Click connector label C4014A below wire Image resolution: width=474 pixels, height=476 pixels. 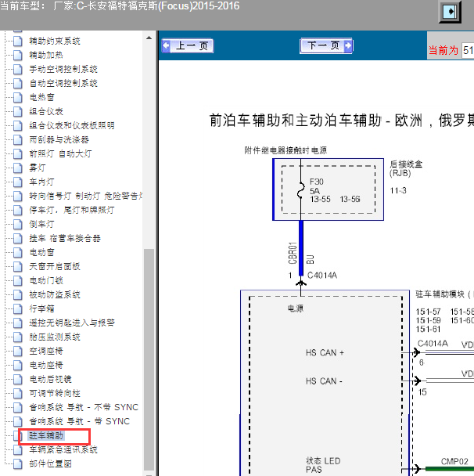click(x=321, y=276)
